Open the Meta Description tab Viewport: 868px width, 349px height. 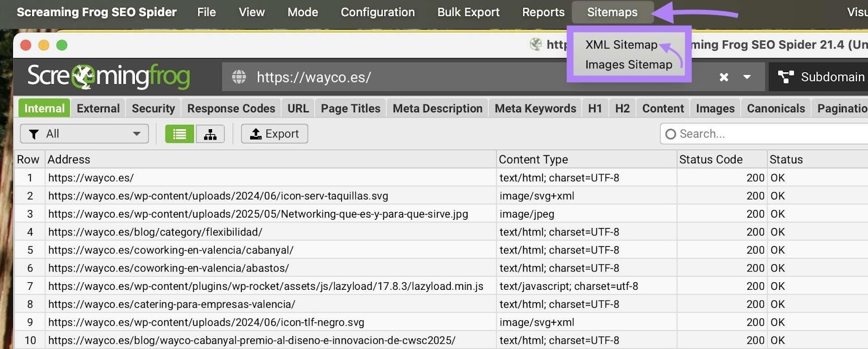click(x=437, y=109)
